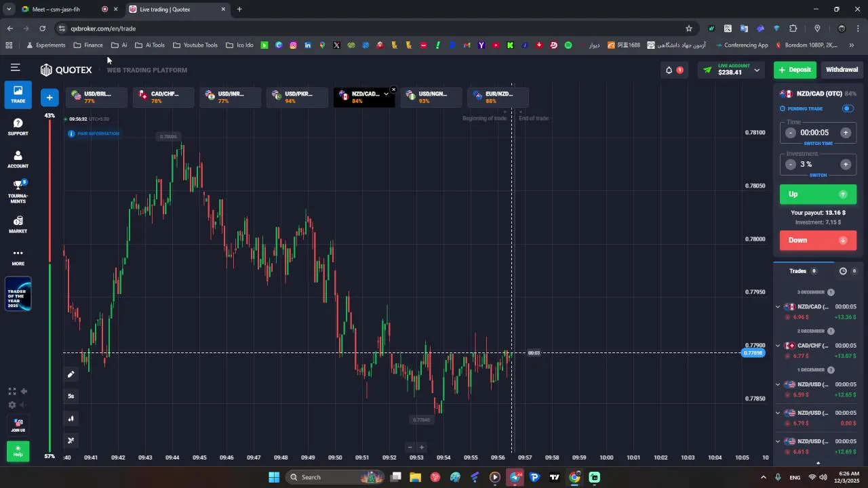Switch to the CAD/CHF asset tab
Viewport: 868px width, 488px height.
(163, 97)
